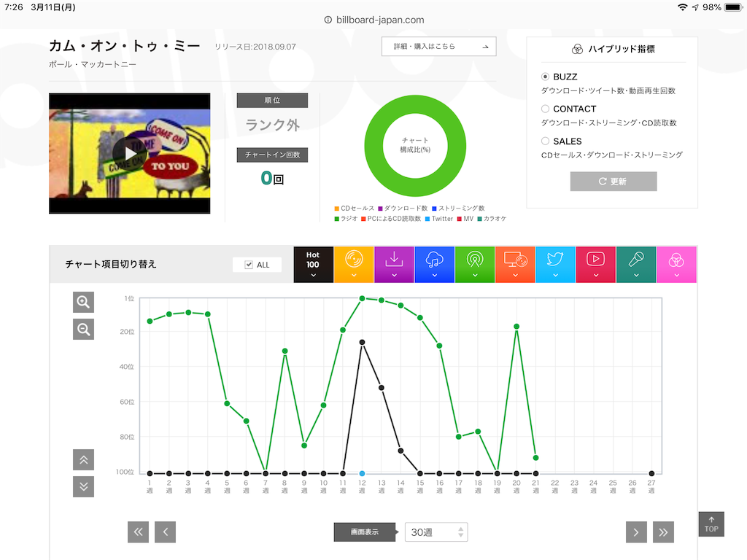The height and width of the screenshot is (560, 747).
Task: Click the TOP scroll-up button
Action: [x=711, y=524]
